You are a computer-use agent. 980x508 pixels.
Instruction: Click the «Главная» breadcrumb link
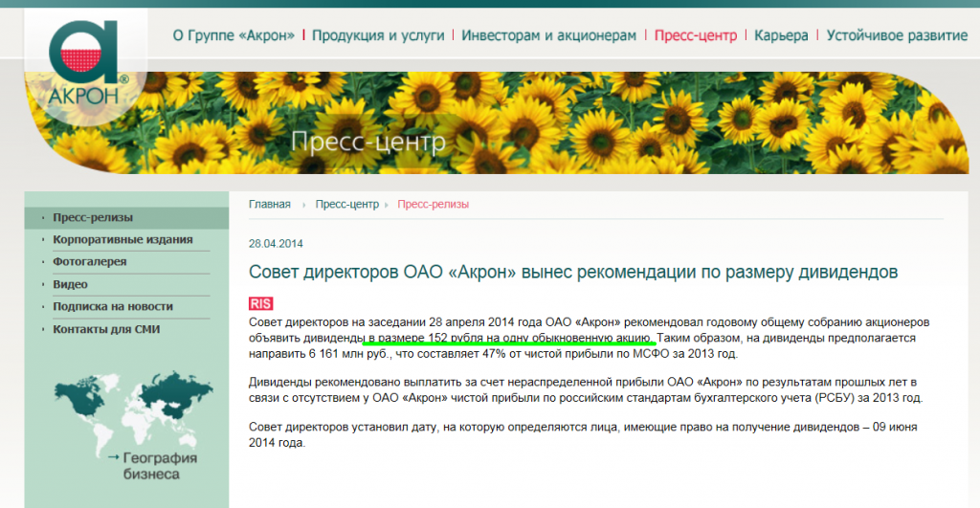tap(269, 204)
